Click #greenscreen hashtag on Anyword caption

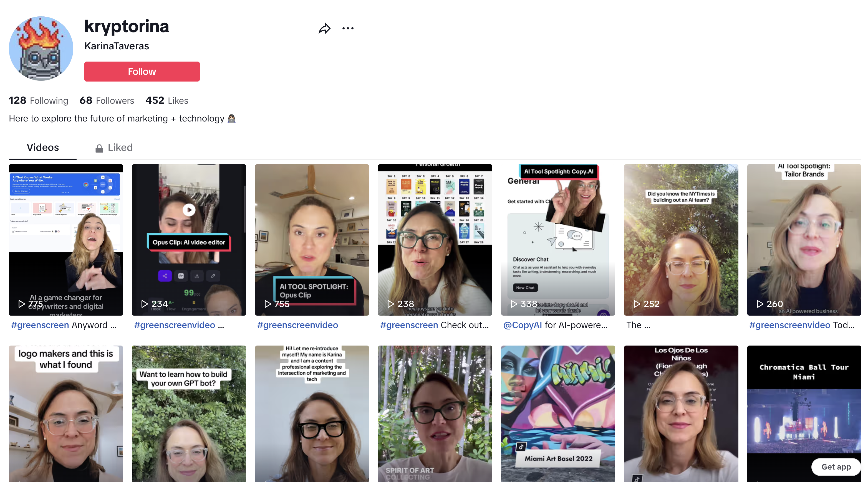[x=40, y=325]
